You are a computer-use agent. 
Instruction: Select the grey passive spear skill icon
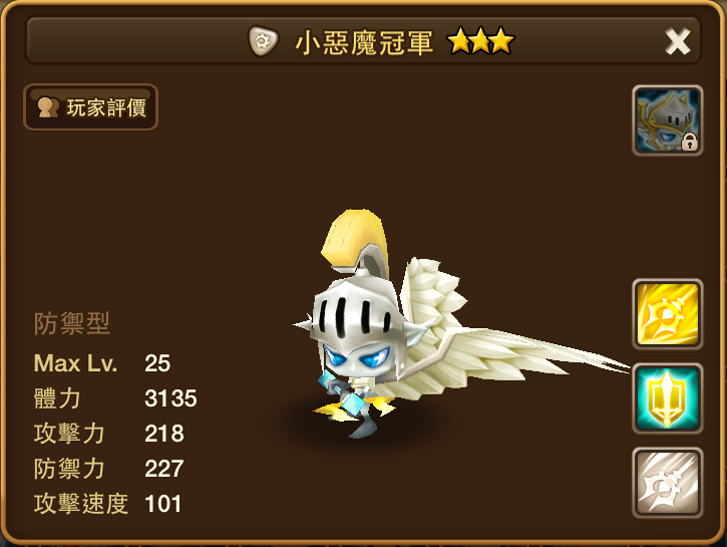click(x=667, y=483)
